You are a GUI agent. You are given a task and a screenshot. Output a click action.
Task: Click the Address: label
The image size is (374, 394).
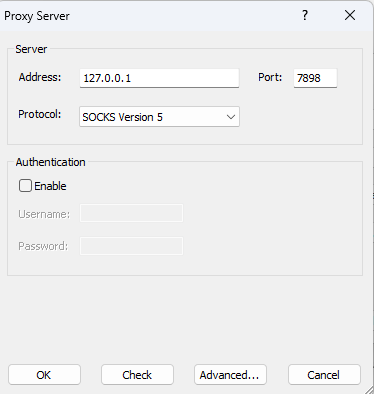coord(40,77)
